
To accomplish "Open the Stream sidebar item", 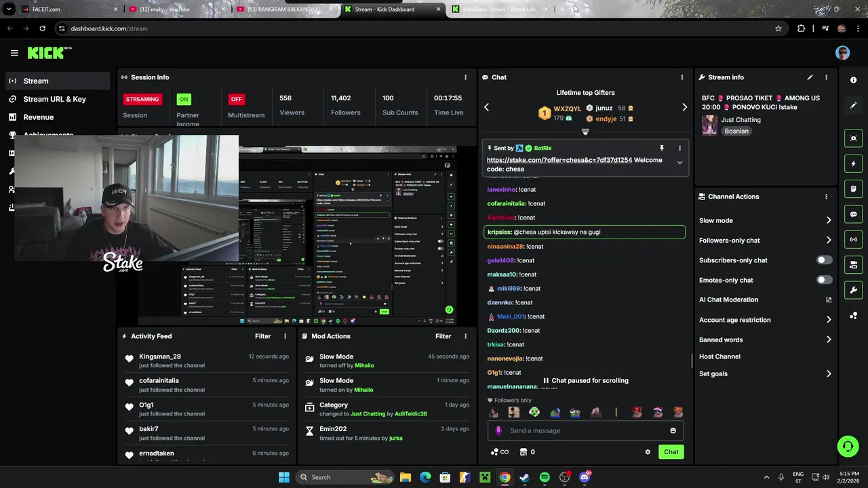I will [57, 81].
